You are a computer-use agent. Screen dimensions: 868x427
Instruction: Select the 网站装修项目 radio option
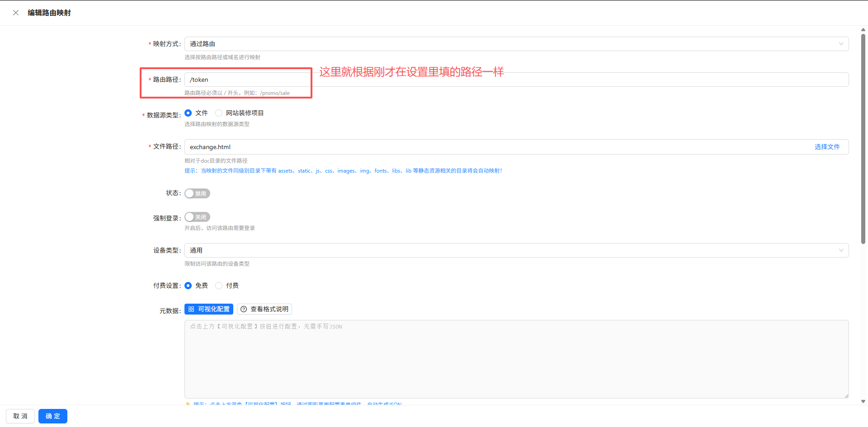[x=219, y=113]
